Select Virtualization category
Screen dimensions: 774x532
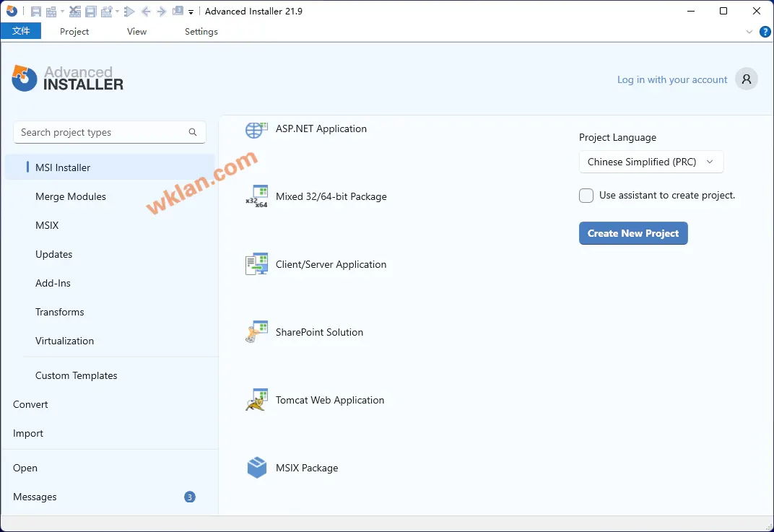point(65,341)
